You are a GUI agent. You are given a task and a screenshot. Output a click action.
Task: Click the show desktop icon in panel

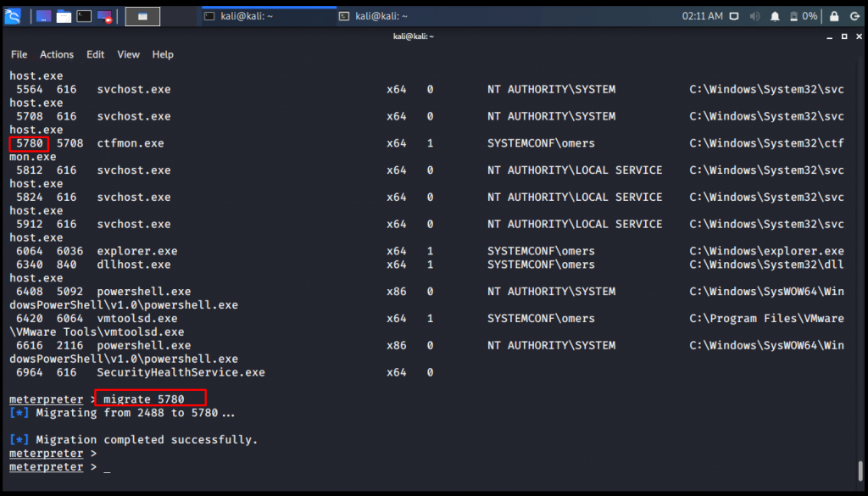tap(43, 16)
